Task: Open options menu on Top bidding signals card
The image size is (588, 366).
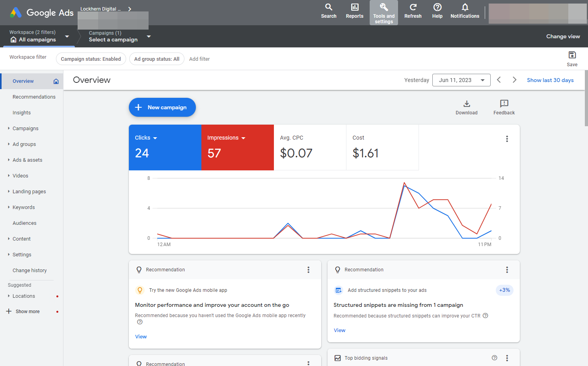Action: coord(507,358)
